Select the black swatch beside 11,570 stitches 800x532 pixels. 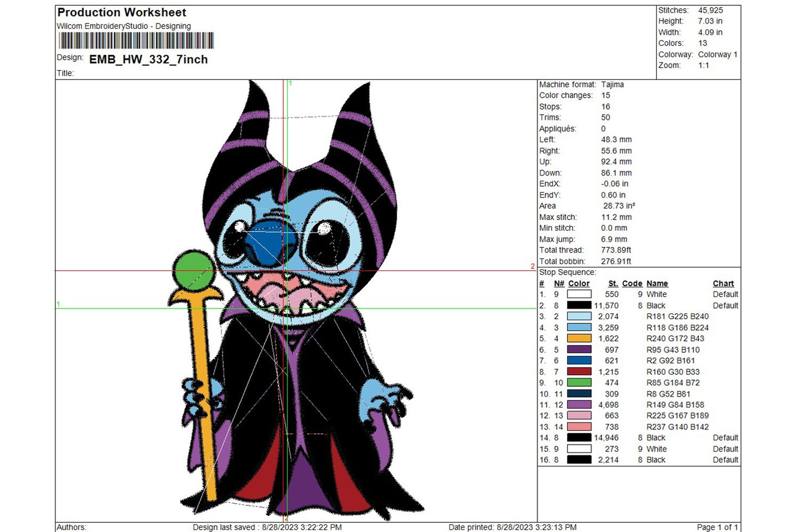579,305
